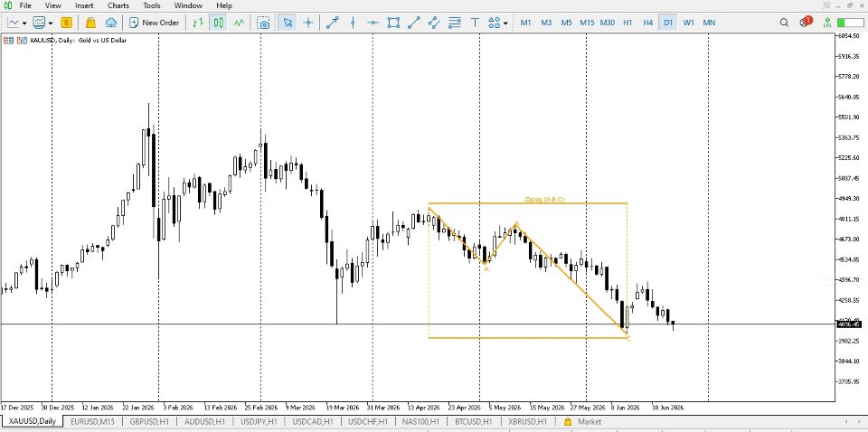Set timeframe to M15
868x432 pixels.
pyautogui.click(x=587, y=23)
